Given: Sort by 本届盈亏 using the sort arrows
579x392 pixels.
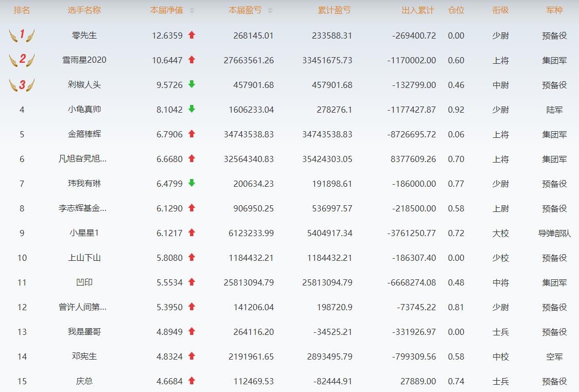Looking at the screenshot, I should [x=270, y=10].
